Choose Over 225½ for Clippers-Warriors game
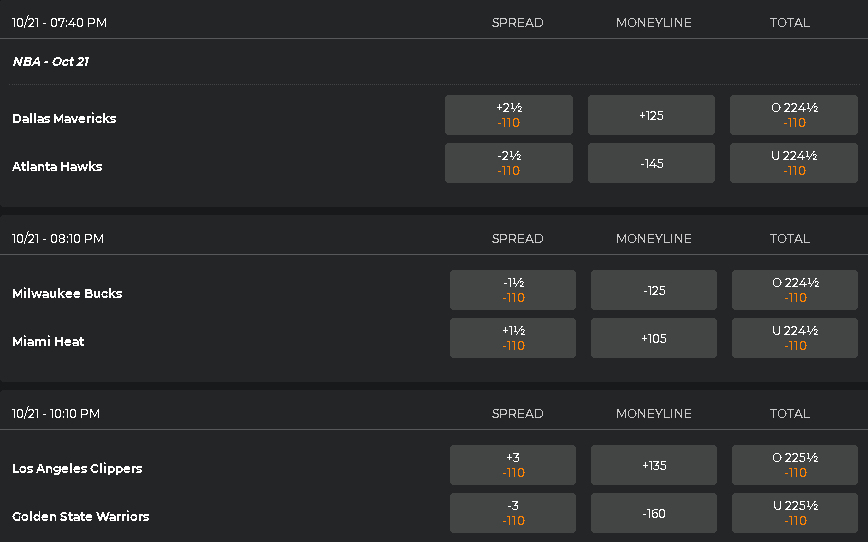The height and width of the screenshot is (542, 868). tap(795, 465)
